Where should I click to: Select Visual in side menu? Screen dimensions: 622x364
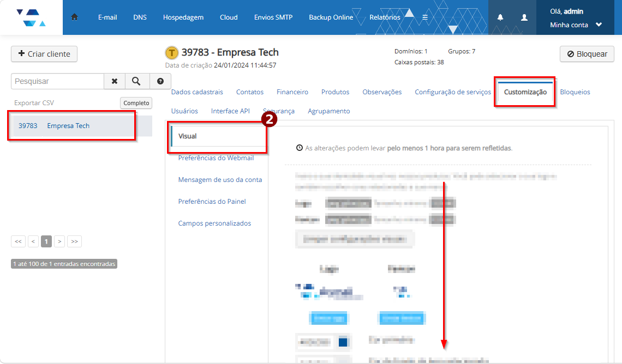click(218, 136)
